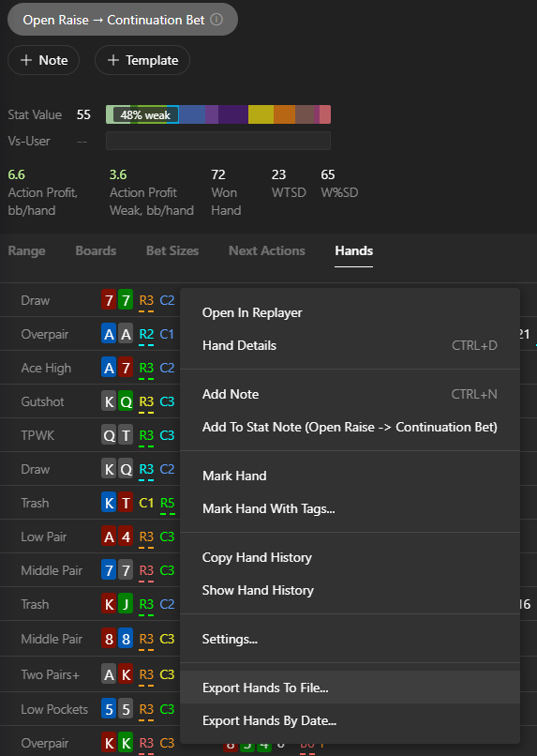Open the Next Actions tab
This screenshot has height=756, width=537.
tap(267, 250)
